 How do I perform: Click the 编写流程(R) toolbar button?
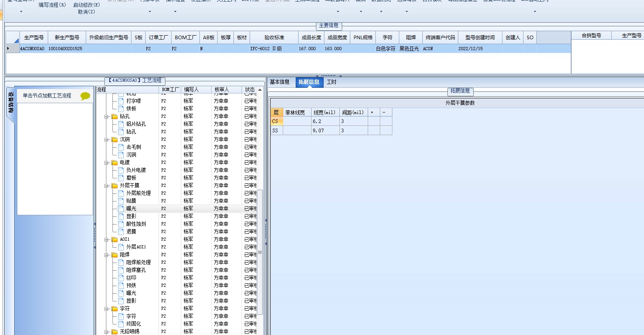52,5
